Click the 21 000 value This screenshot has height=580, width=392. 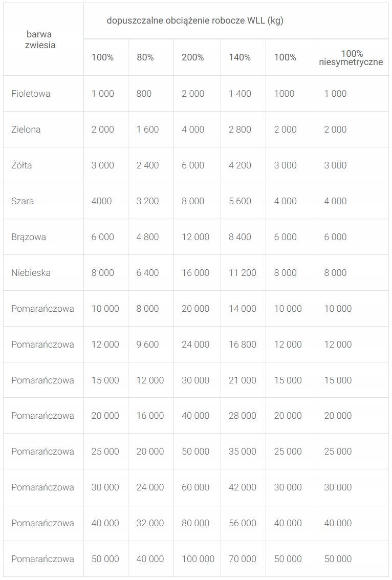[x=243, y=380]
